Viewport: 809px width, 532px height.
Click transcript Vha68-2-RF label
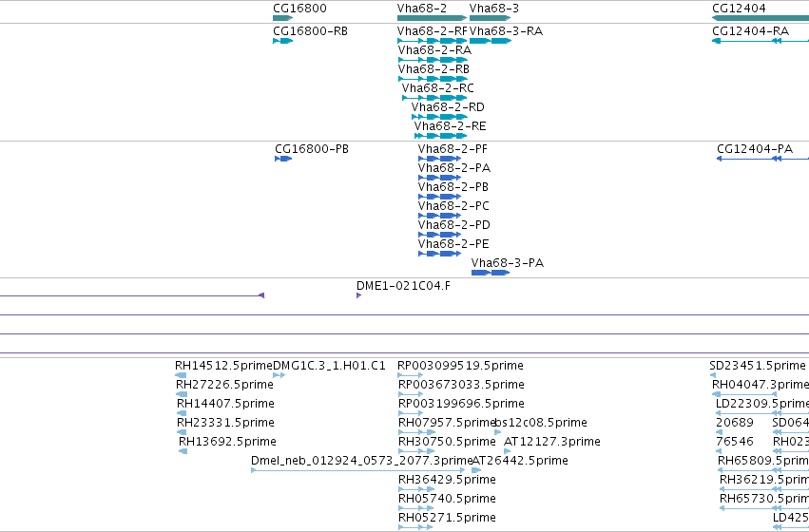(433, 31)
